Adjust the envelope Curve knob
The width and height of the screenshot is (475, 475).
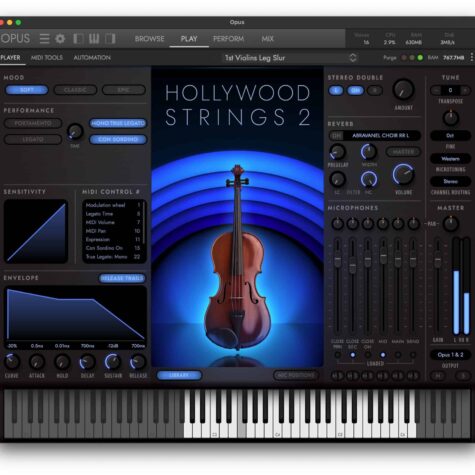12,362
